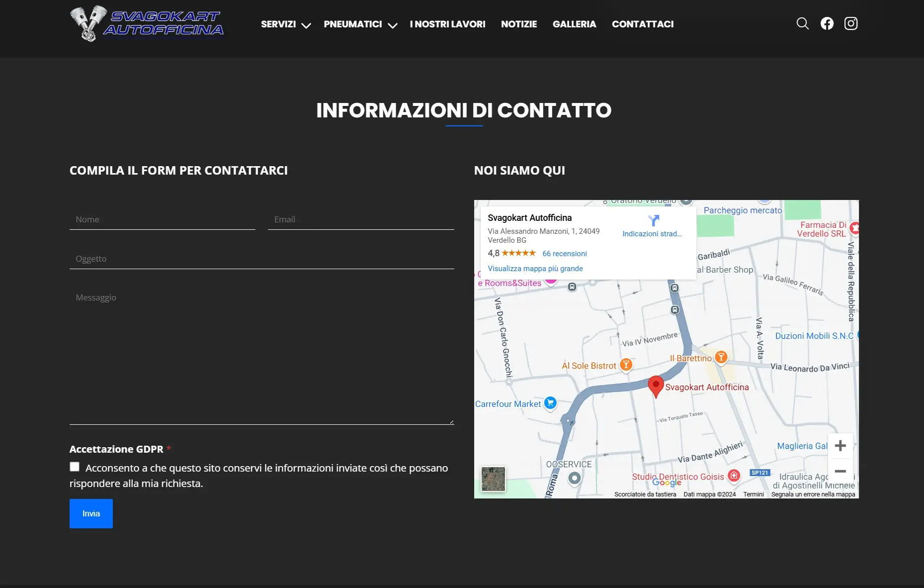The image size is (924, 588).
Task: Go to I Nostri Lavori page
Action: (x=447, y=24)
